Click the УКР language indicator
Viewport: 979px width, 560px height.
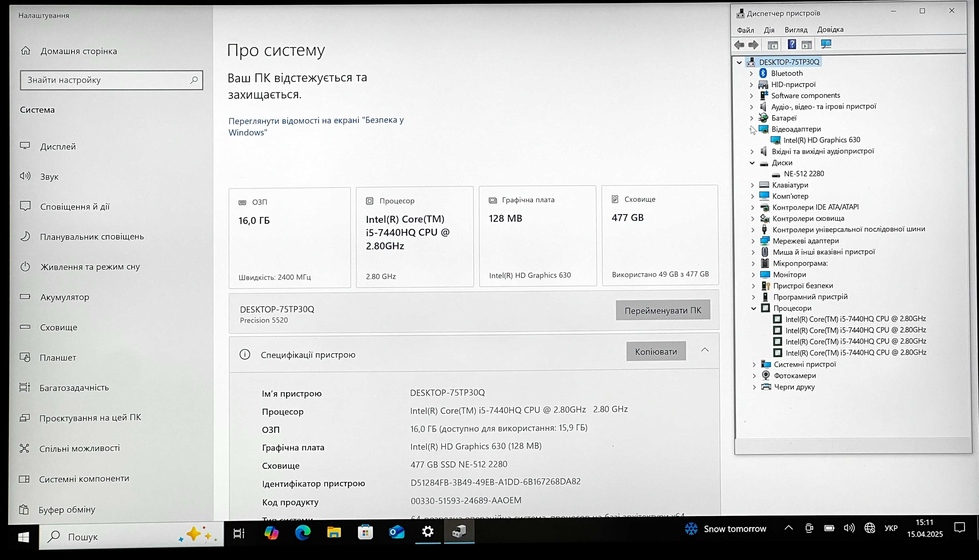(891, 528)
